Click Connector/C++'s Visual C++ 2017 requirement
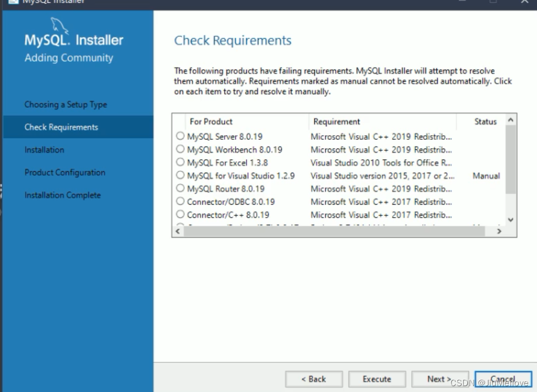 coord(381,215)
